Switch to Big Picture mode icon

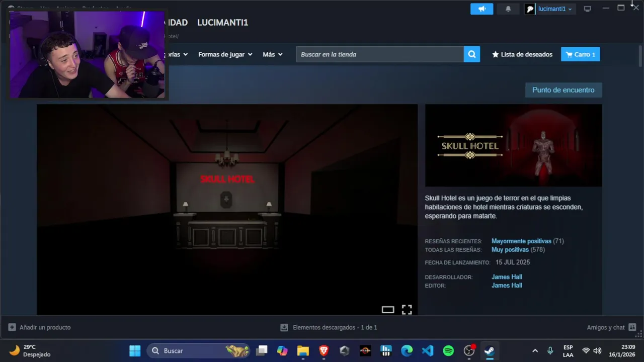(x=587, y=9)
